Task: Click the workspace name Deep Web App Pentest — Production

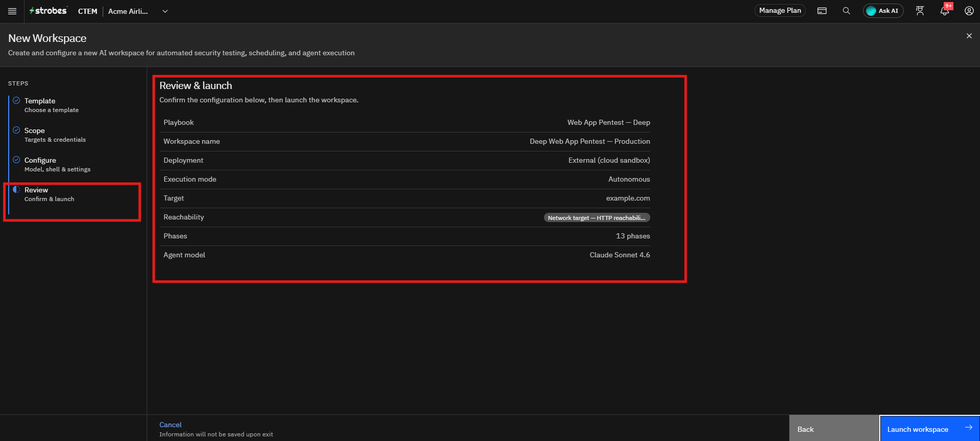Action: tap(590, 141)
